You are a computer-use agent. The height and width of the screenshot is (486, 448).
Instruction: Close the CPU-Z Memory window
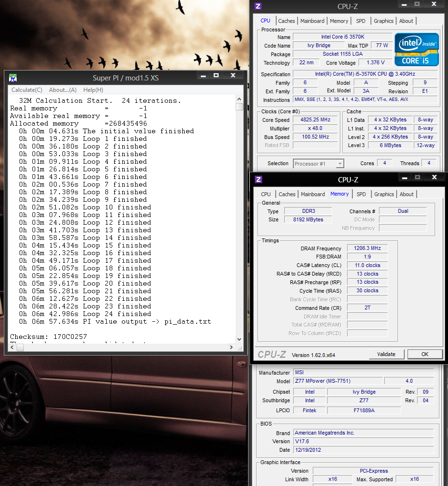(434, 177)
